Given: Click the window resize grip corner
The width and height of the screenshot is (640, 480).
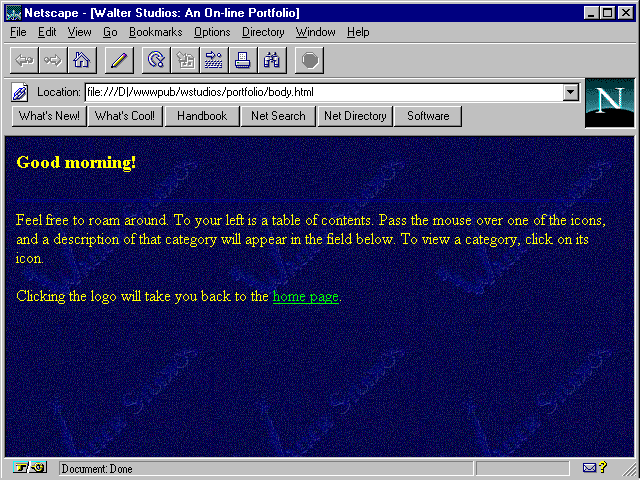Looking at the screenshot, I should pos(629,470).
